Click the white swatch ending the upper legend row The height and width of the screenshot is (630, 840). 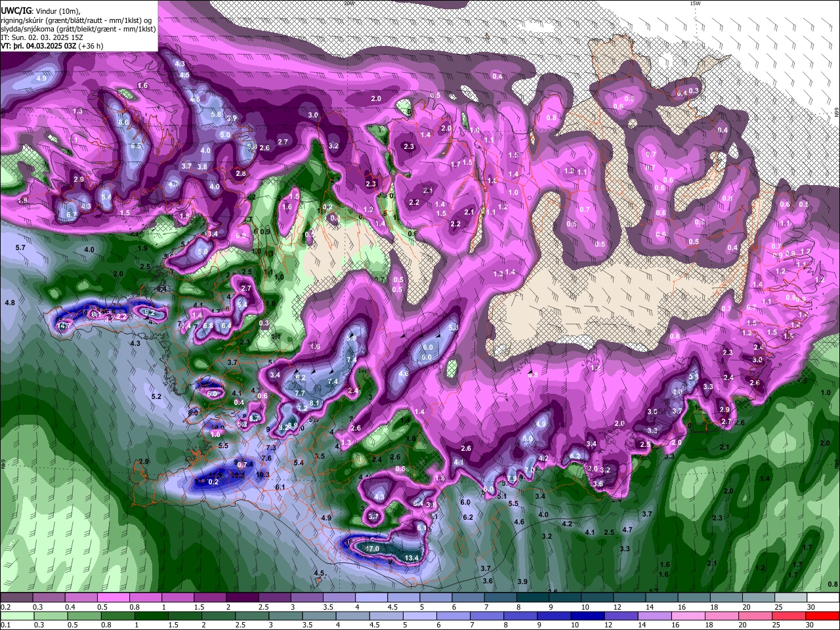coord(822,598)
